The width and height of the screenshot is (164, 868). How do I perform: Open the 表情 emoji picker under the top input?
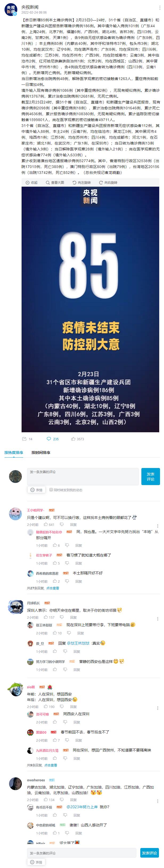tap(36, 490)
